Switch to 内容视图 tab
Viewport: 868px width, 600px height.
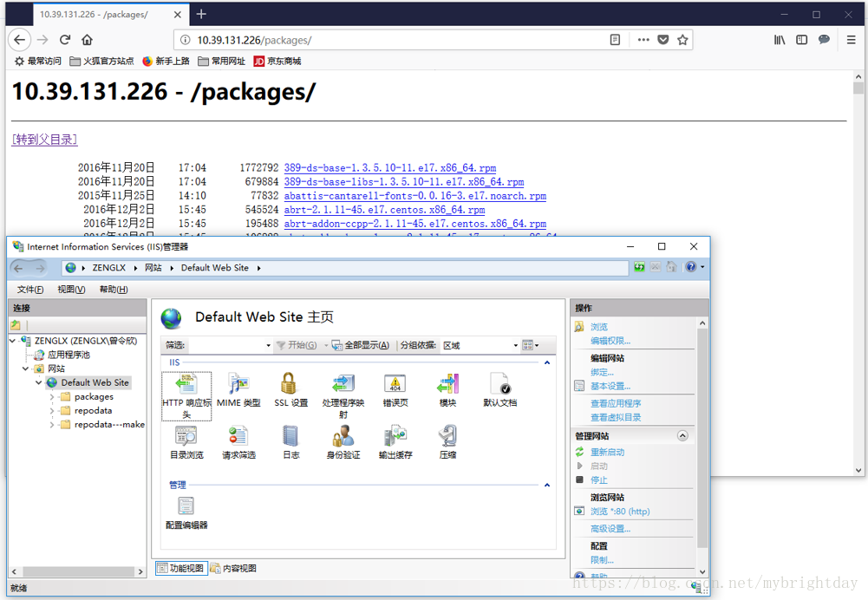pos(233,568)
